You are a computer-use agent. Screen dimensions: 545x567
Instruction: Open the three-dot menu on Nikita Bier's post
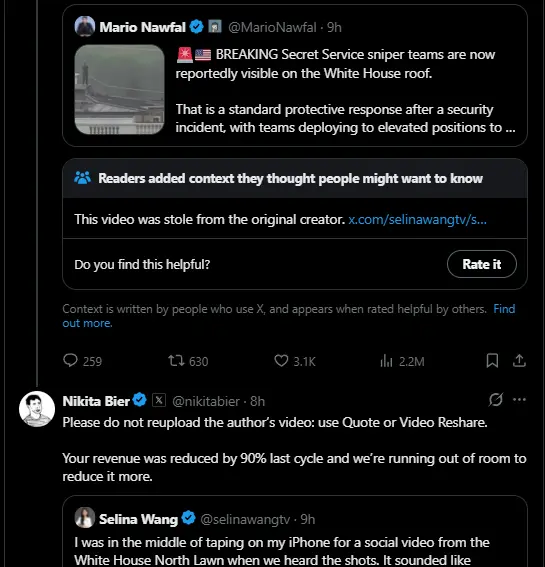point(519,400)
